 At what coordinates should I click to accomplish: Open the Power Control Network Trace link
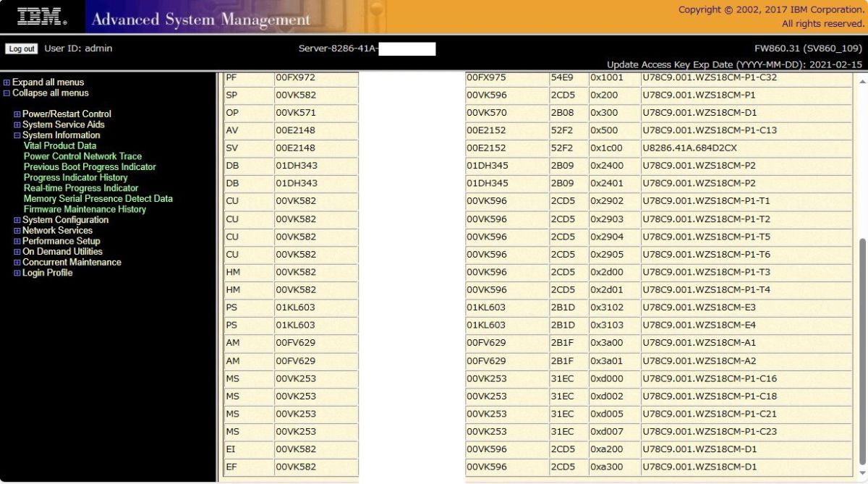82,156
